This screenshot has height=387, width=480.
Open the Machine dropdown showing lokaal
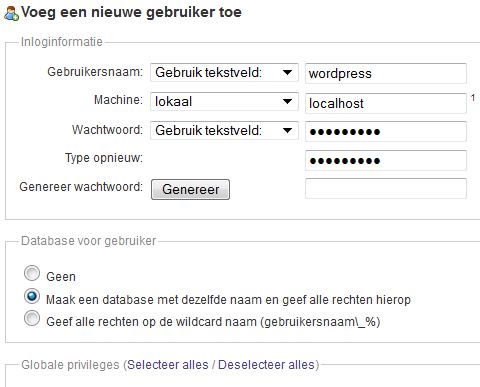tap(224, 101)
